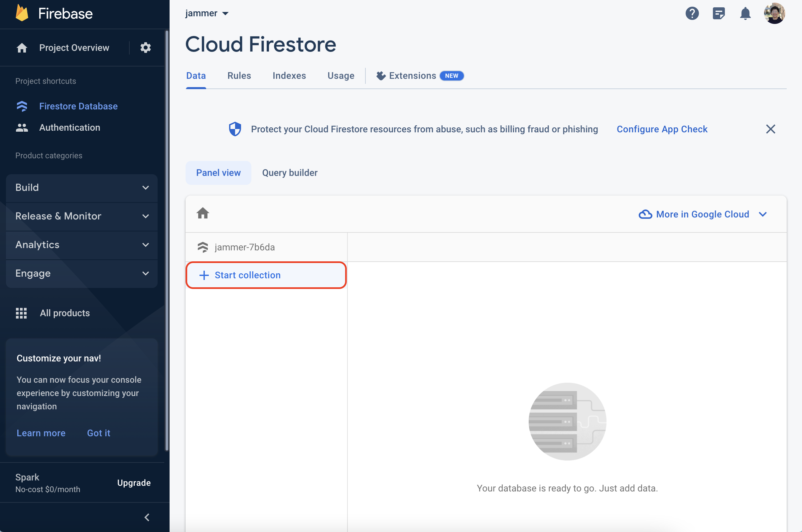Open project settings gear

146,48
